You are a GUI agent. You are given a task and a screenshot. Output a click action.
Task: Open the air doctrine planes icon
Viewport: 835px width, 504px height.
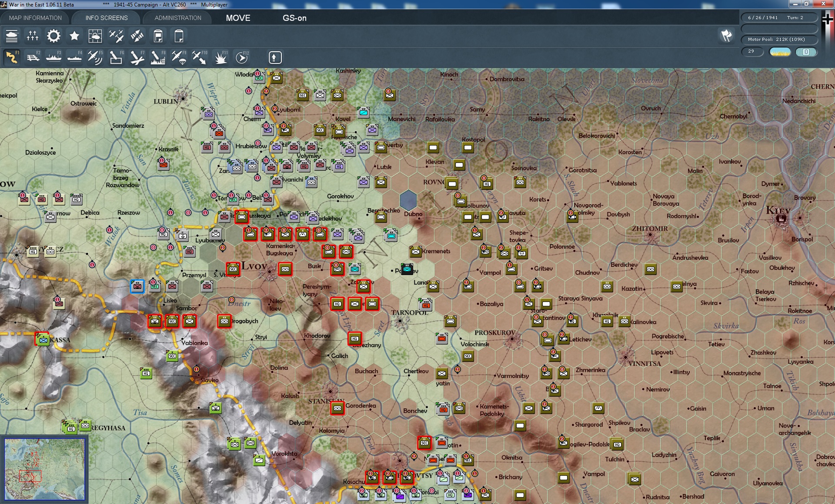116,36
